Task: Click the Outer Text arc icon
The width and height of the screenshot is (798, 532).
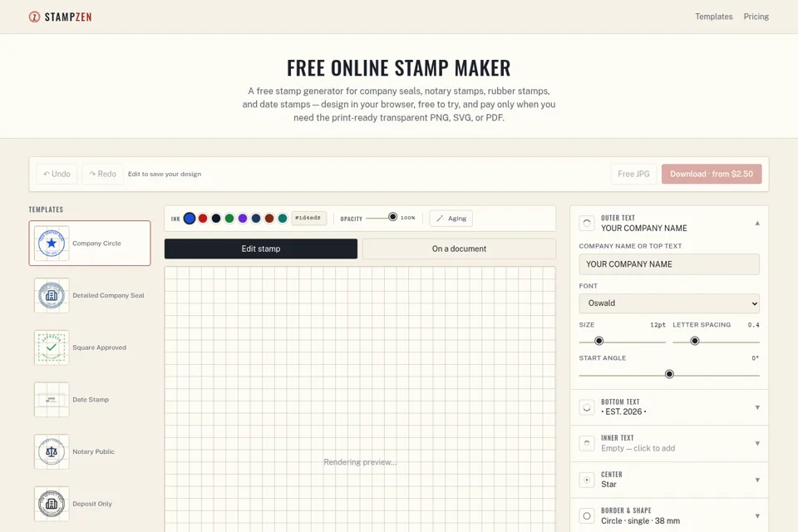Action: tap(587, 223)
